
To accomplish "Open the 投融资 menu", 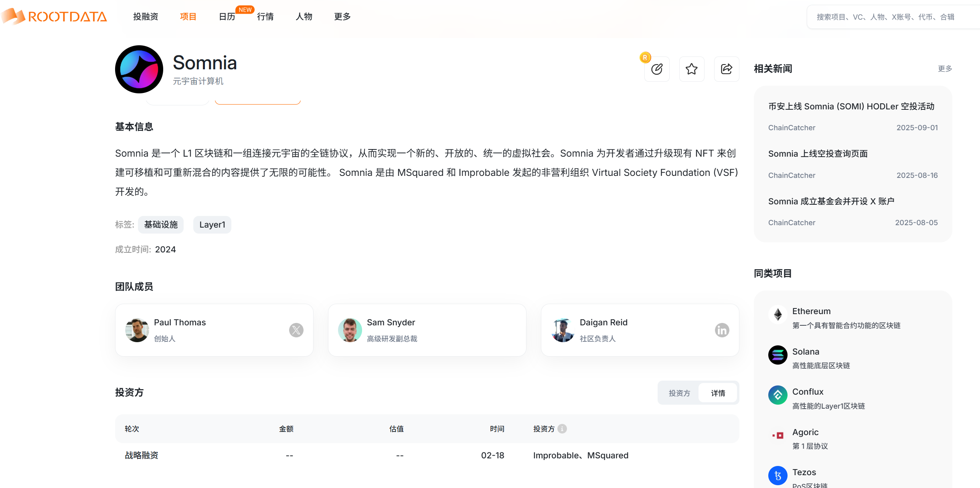I will tap(146, 16).
